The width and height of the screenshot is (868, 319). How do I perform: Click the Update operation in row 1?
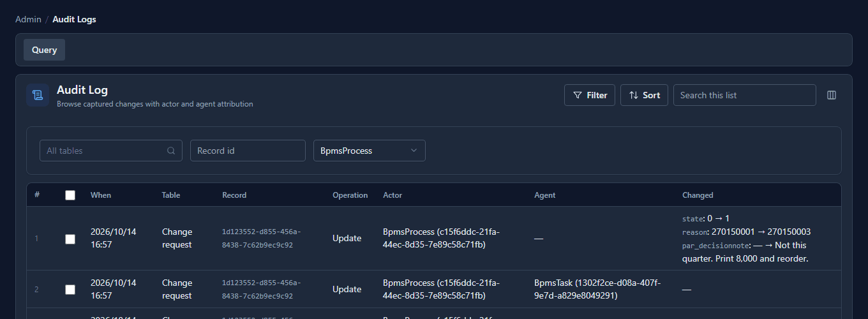[347, 238]
